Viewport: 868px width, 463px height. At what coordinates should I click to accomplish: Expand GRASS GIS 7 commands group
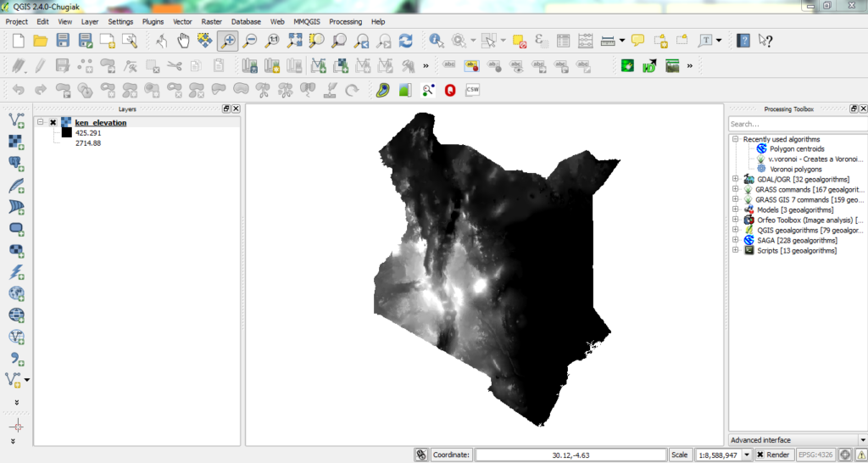click(736, 199)
